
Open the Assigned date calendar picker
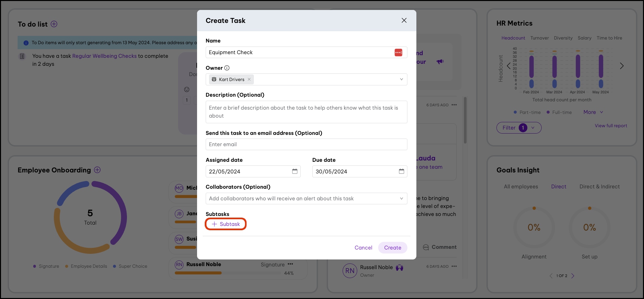[x=295, y=171]
